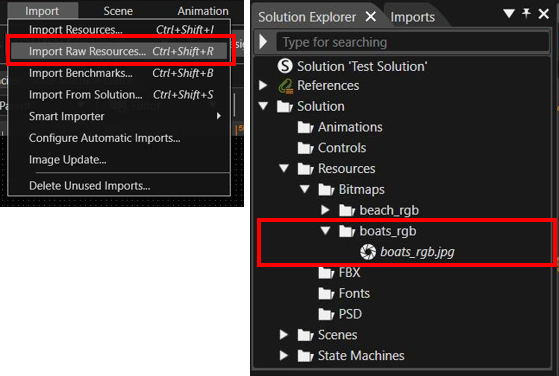Open the Scene menu
The height and width of the screenshot is (376, 559).
coord(118,11)
